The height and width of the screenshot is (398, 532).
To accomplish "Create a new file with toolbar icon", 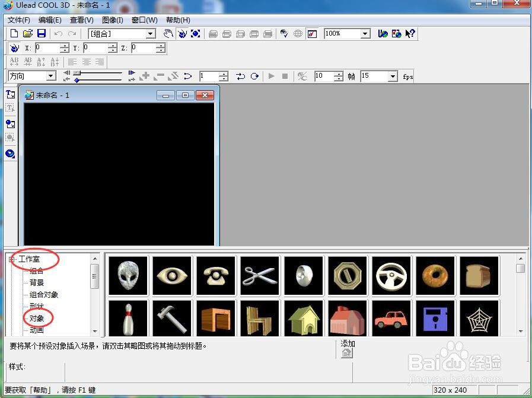I will point(14,33).
